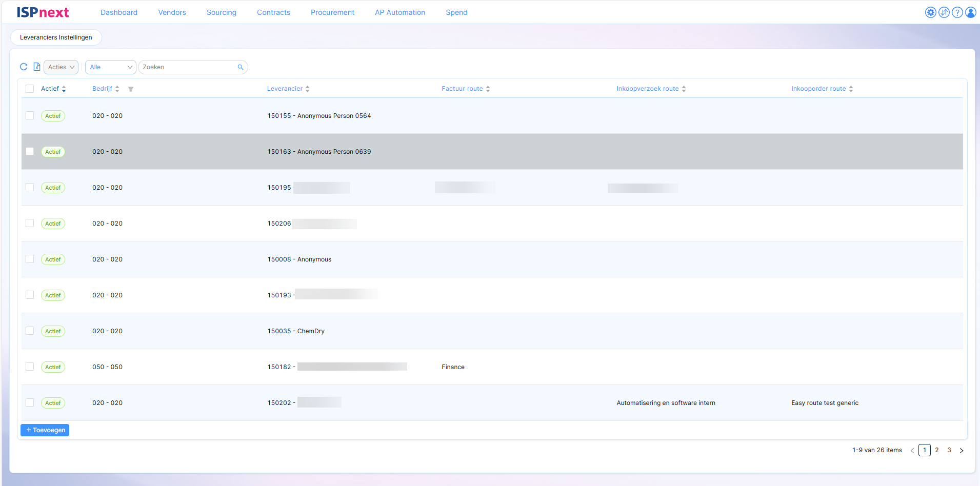Open the Vendors menu

[x=172, y=12]
